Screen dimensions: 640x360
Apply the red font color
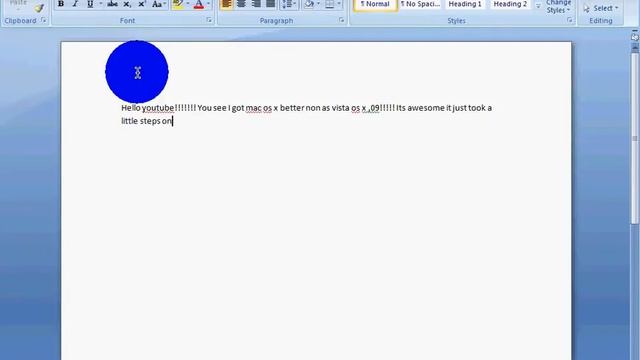click(198, 4)
